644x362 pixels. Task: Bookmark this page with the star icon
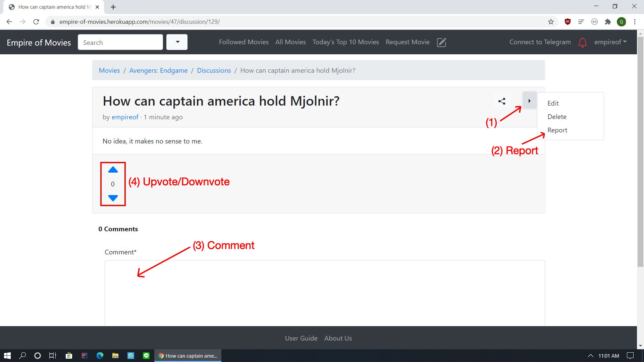[551, 22]
